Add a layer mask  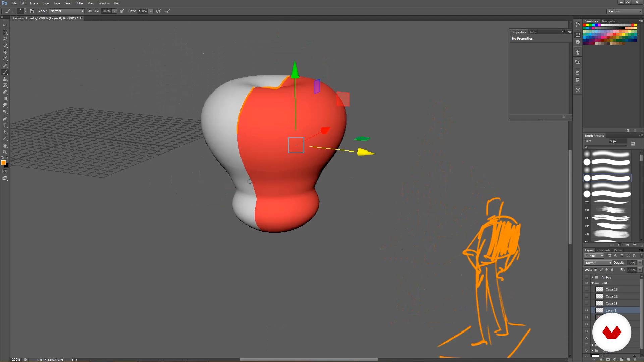[608, 360]
